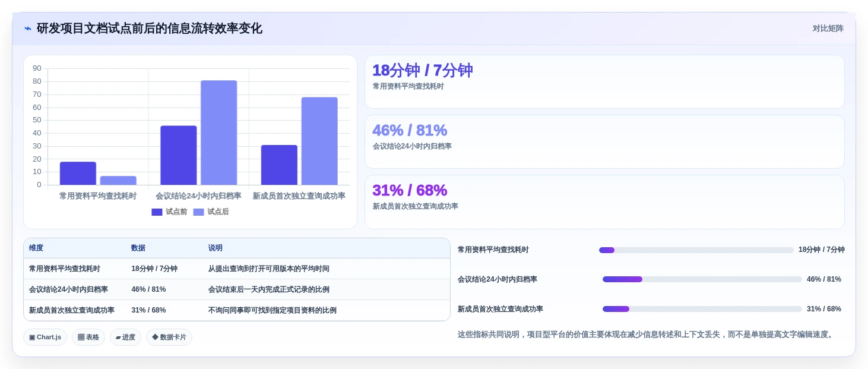Screen dimensions: 868x369
Task: Click progress label 常用资料平均查找耗时
Action: (x=493, y=250)
